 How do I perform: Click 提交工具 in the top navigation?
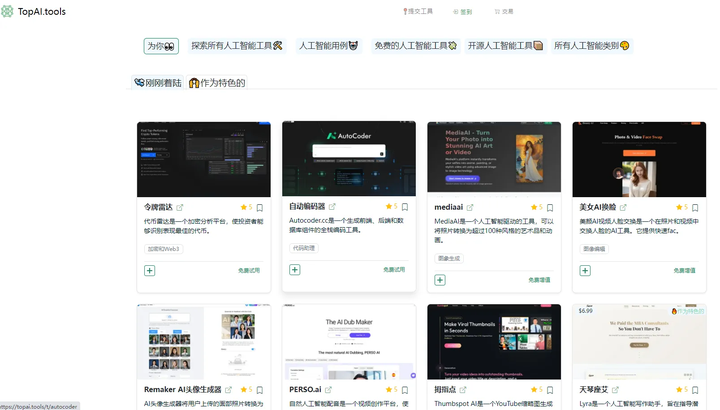point(417,11)
